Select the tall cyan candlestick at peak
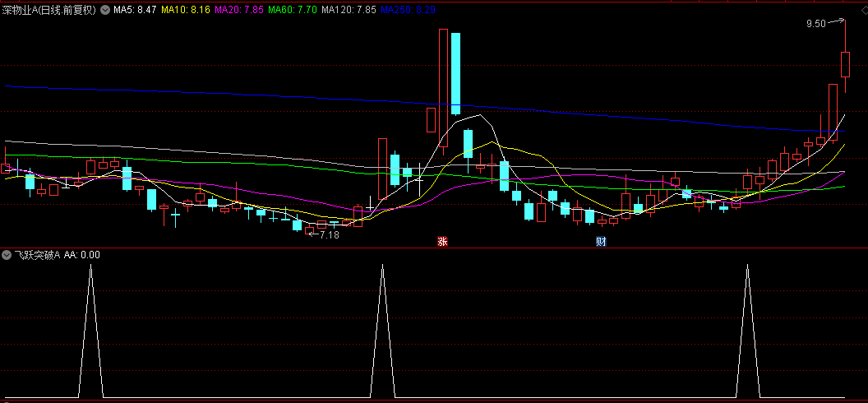The height and width of the screenshot is (403, 868). [455, 74]
